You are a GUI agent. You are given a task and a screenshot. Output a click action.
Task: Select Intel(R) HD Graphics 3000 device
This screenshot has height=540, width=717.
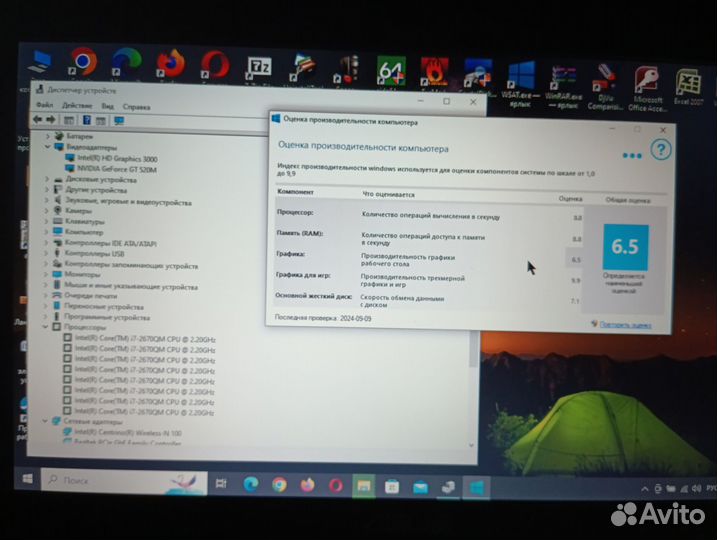point(111,159)
